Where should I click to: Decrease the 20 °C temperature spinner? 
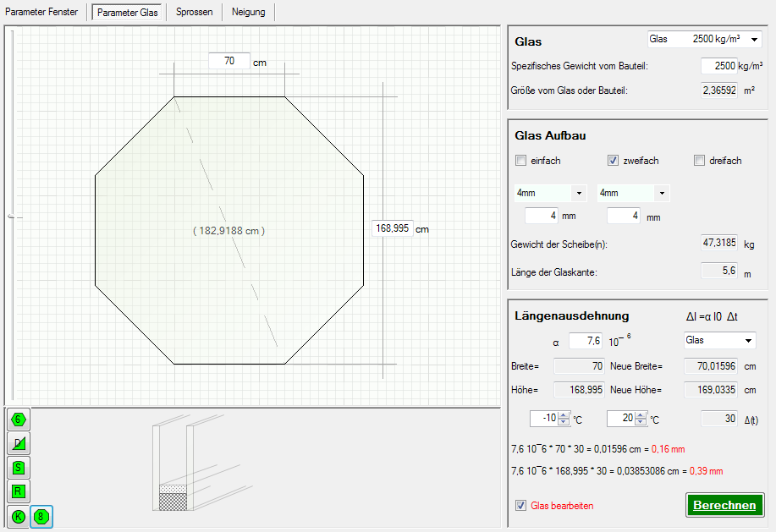point(640,423)
